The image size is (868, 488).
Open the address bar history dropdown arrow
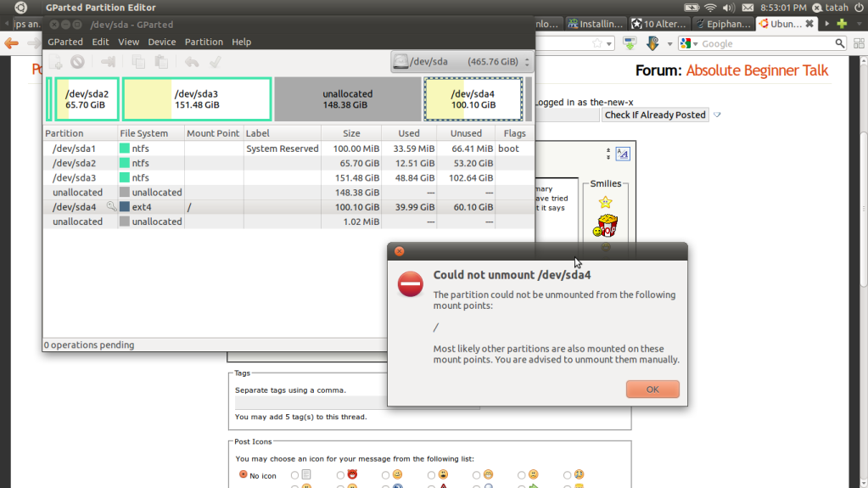pyautogui.click(x=609, y=44)
